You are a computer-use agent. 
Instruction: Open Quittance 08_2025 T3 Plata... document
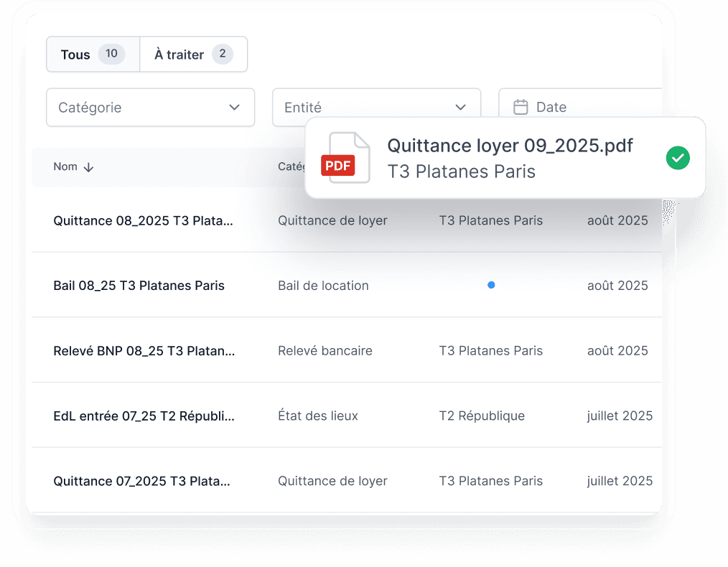coord(143,220)
